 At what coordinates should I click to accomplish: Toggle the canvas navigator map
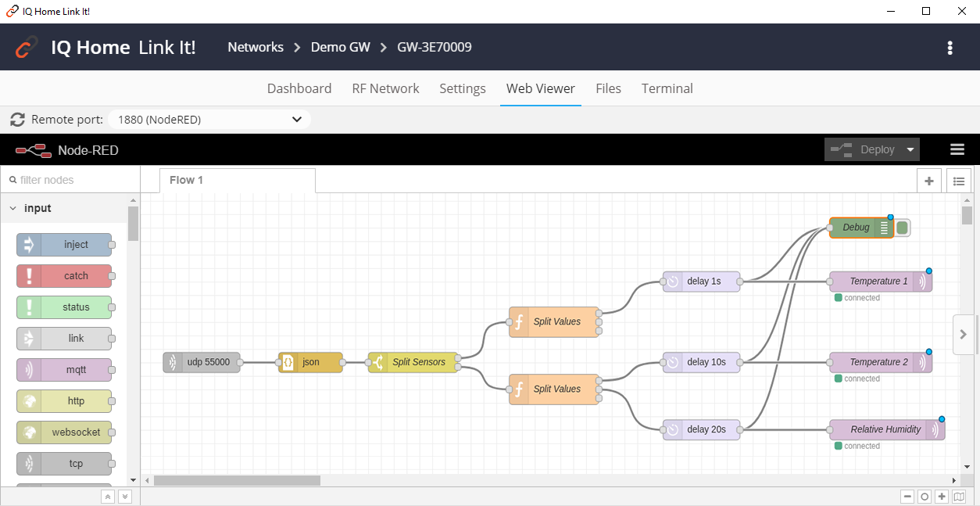[959, 497]
